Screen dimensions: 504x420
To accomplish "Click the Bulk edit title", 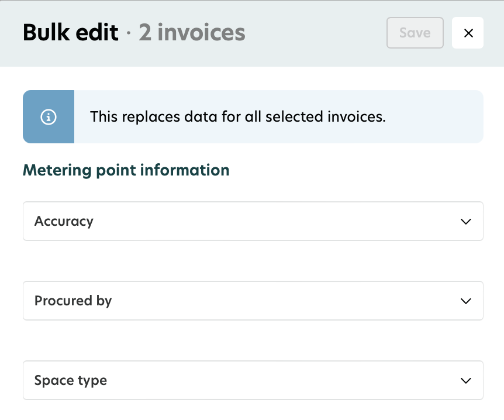I will point(70,33).
